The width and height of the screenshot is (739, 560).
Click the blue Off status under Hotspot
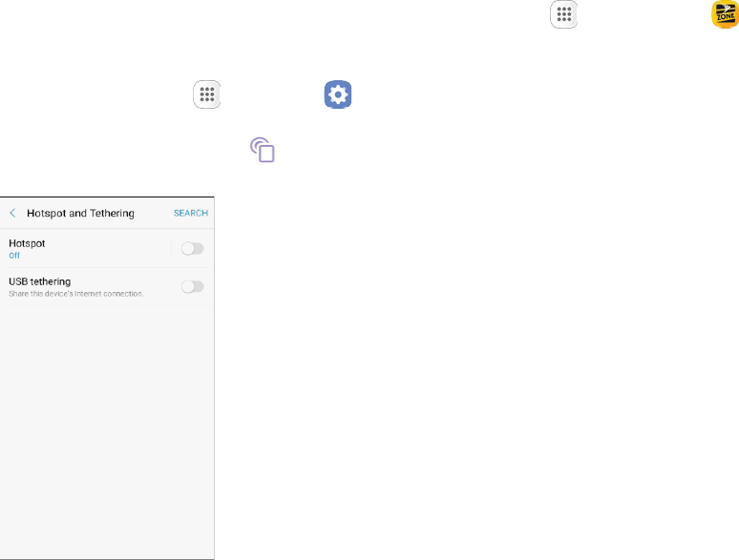click(14, 256)
